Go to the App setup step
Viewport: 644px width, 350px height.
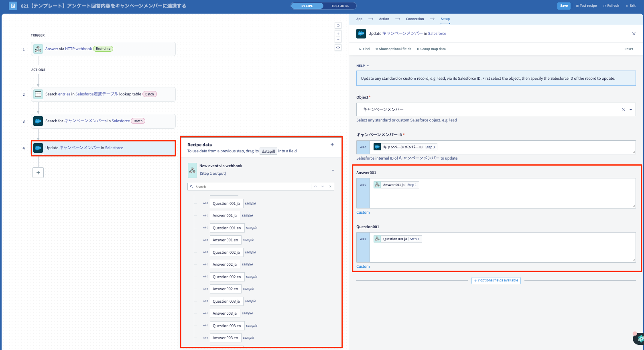(359, 19)
